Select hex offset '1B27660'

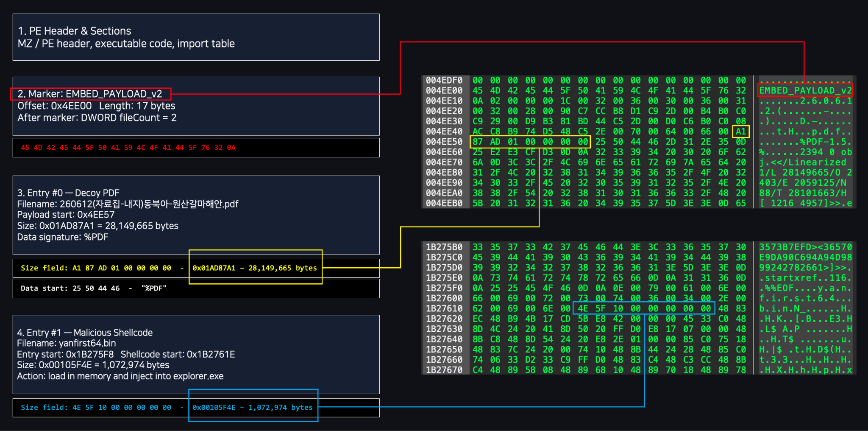tap(444, 360)
